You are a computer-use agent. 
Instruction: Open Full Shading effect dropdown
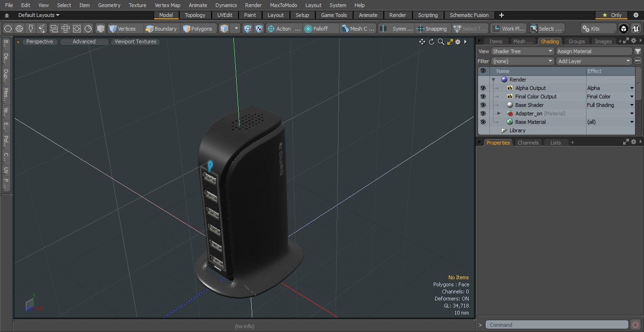click(632, 105)
